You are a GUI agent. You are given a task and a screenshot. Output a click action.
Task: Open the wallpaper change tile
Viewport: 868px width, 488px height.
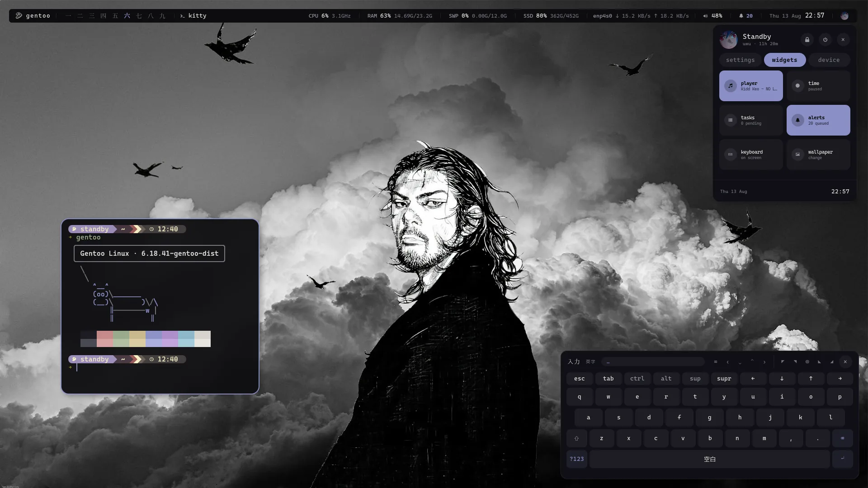tap(818, 155)
